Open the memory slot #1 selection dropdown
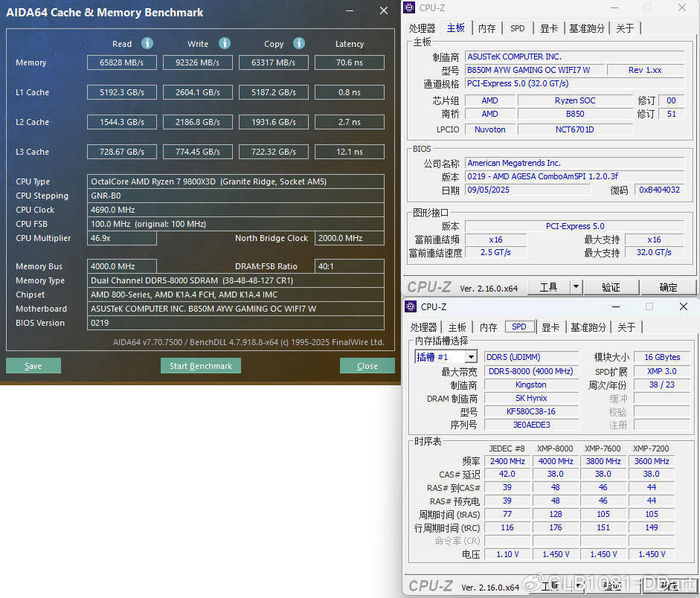This screenshot has height=598, width=700. (470, 357)
